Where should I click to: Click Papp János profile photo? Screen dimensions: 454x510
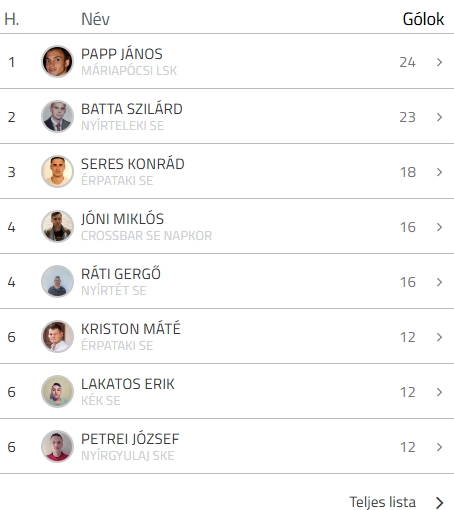57,62
